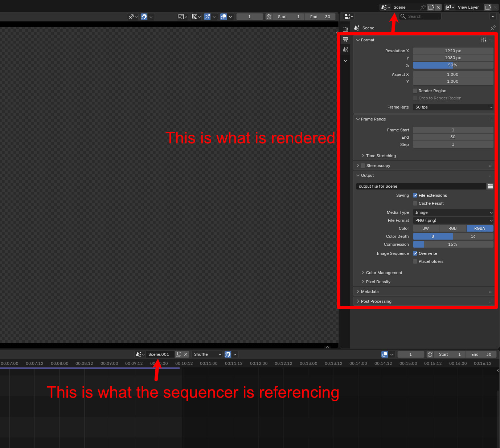
Task: Pin the scene to the workspace
Action: click(x=423, y=7)
